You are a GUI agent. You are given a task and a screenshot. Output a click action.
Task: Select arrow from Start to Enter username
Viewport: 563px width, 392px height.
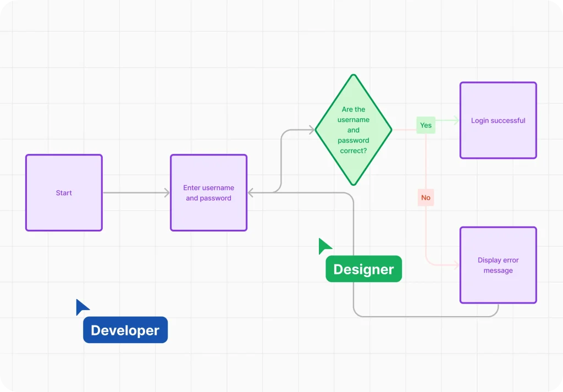[136, 193]
